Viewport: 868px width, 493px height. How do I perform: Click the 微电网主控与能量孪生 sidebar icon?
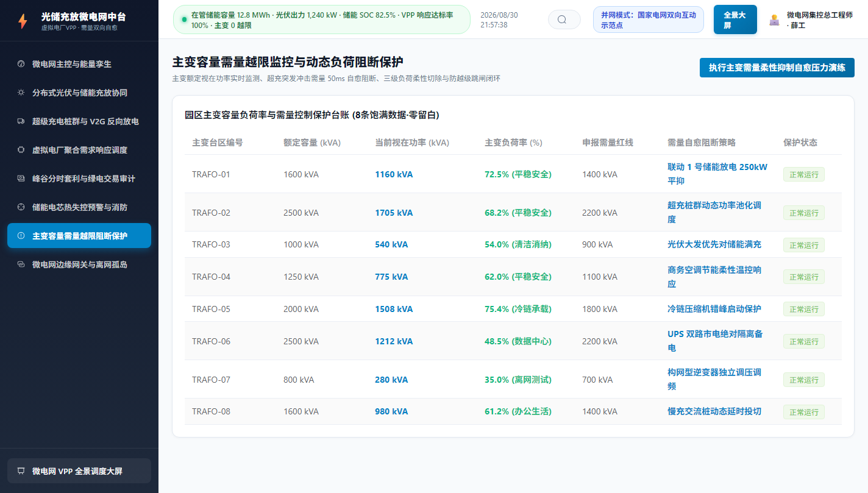pyautogui.click(x=21, y=64)
